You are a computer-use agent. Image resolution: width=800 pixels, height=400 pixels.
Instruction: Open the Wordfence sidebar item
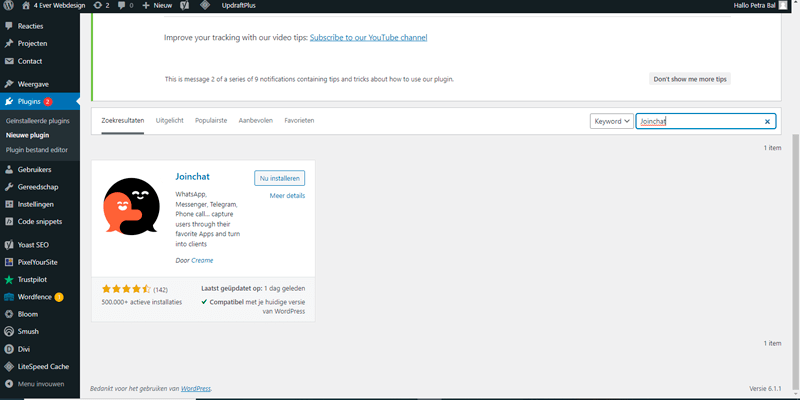click(x=34, y=296)
